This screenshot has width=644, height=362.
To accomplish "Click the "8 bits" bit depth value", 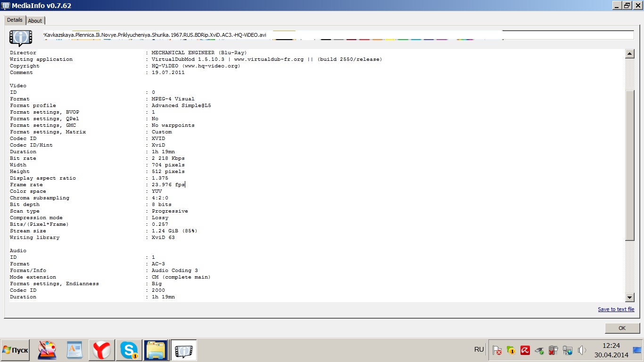I will coord(161,205).
